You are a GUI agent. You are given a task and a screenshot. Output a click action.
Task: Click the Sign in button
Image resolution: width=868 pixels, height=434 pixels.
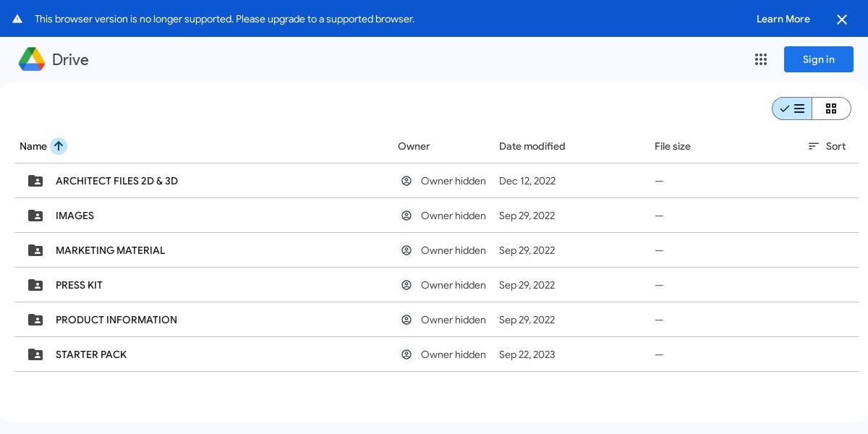818,59
